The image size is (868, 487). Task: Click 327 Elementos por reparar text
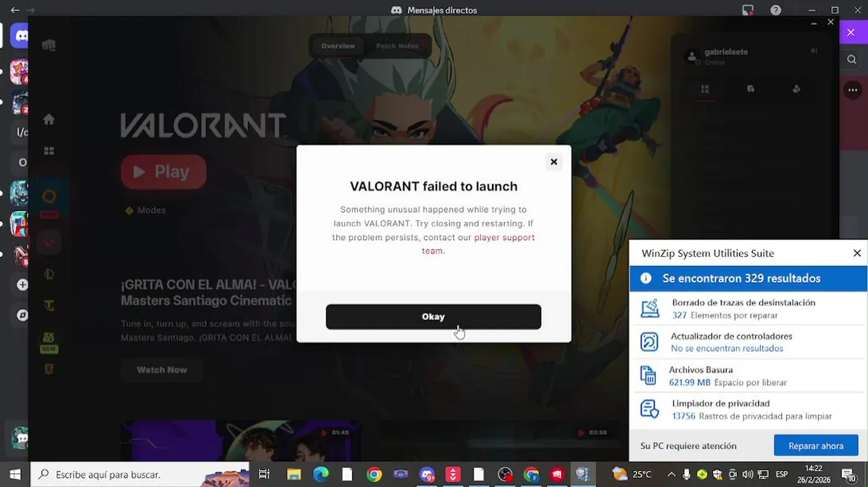725,315
